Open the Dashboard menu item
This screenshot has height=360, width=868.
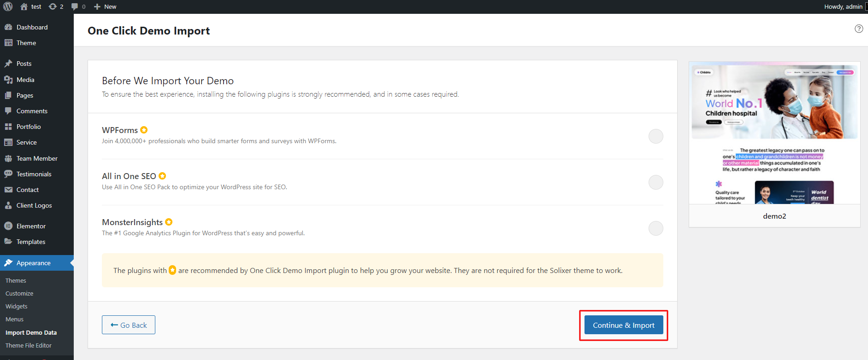[37, 27]
